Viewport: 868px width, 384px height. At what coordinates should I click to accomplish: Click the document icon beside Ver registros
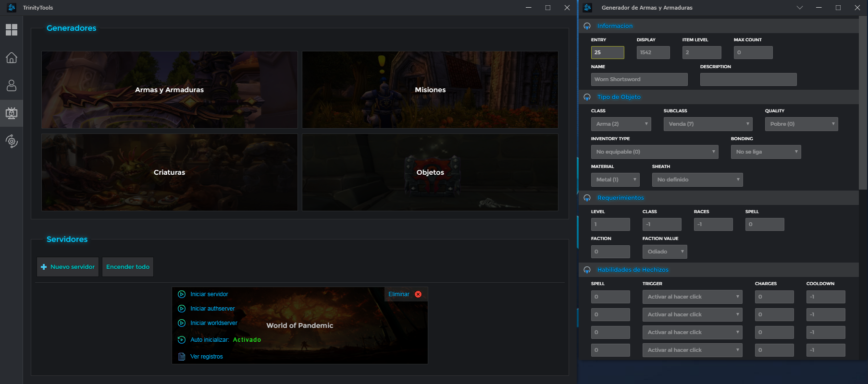(x=182, y=357)
